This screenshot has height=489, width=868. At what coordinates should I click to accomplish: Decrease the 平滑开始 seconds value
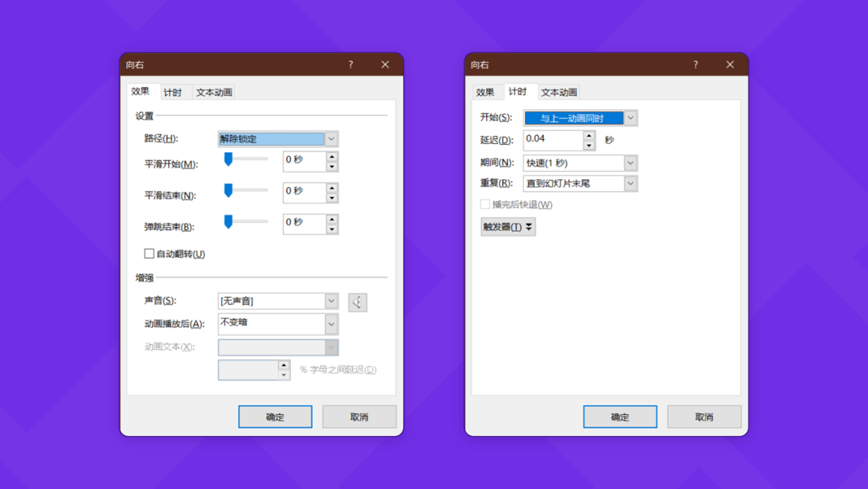point(332,166)
